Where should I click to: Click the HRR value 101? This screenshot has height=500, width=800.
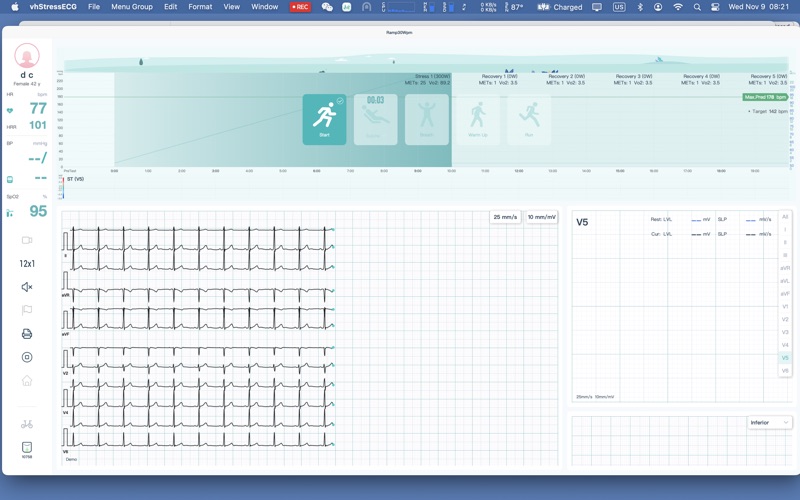pyautogui.click(x=38, y=126)
